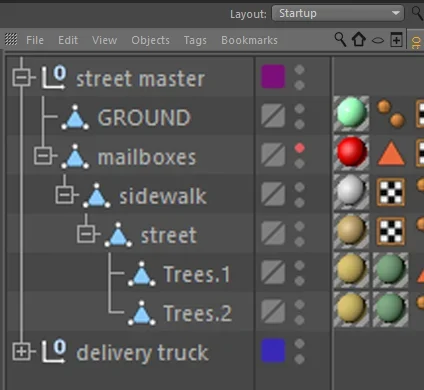Toggle the red editor visibility dot for mailboxes

click(299, 148)
